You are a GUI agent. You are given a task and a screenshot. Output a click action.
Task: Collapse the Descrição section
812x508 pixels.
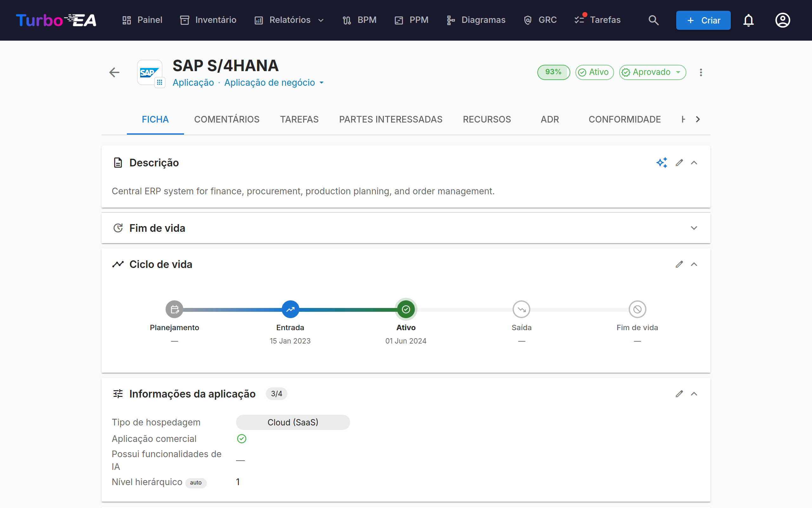click(x=694, y=163)
